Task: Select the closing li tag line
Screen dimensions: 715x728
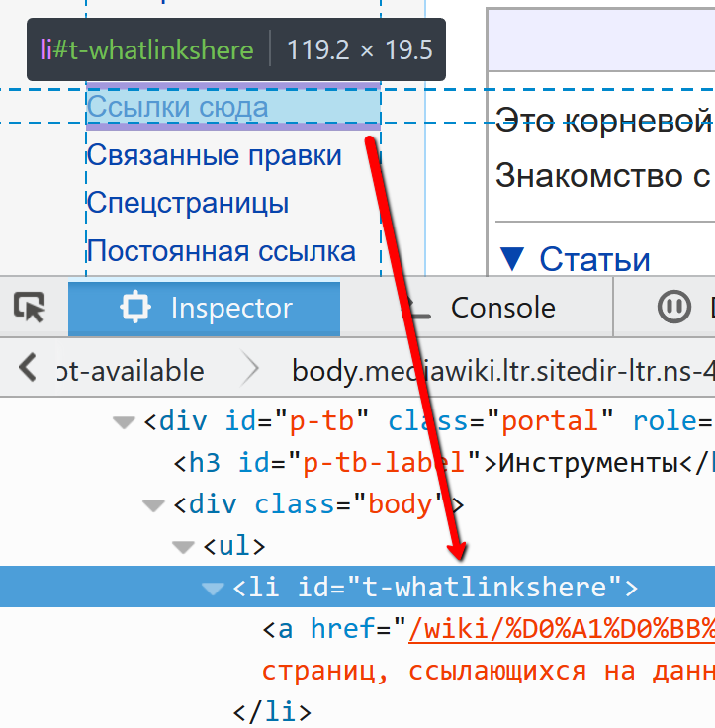Action: (272, 712)
